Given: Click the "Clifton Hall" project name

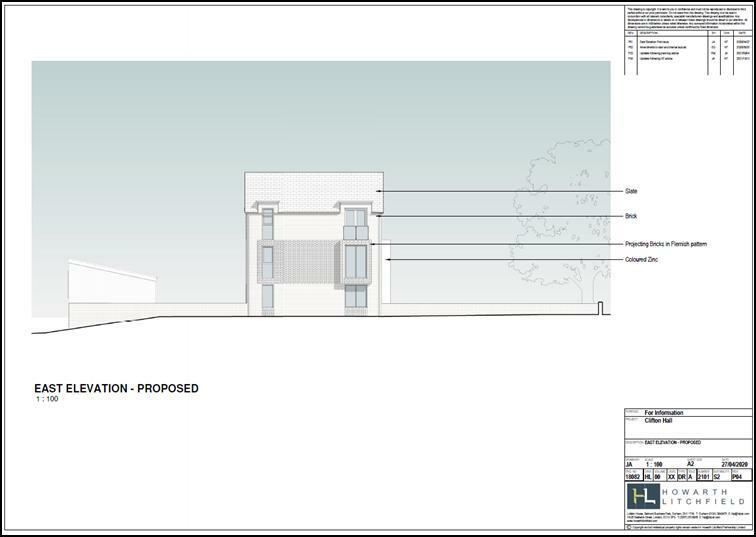Looking at the screenshot, I should tap(658, 420).
